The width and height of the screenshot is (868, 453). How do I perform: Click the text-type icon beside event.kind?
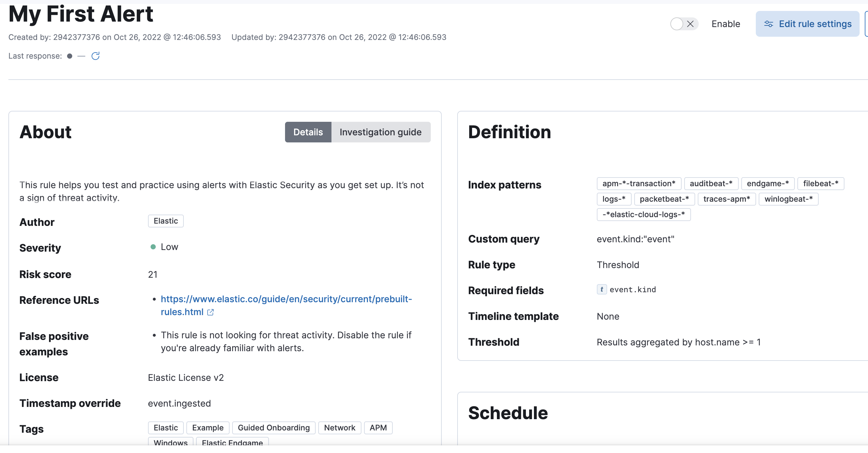[601, 289]
